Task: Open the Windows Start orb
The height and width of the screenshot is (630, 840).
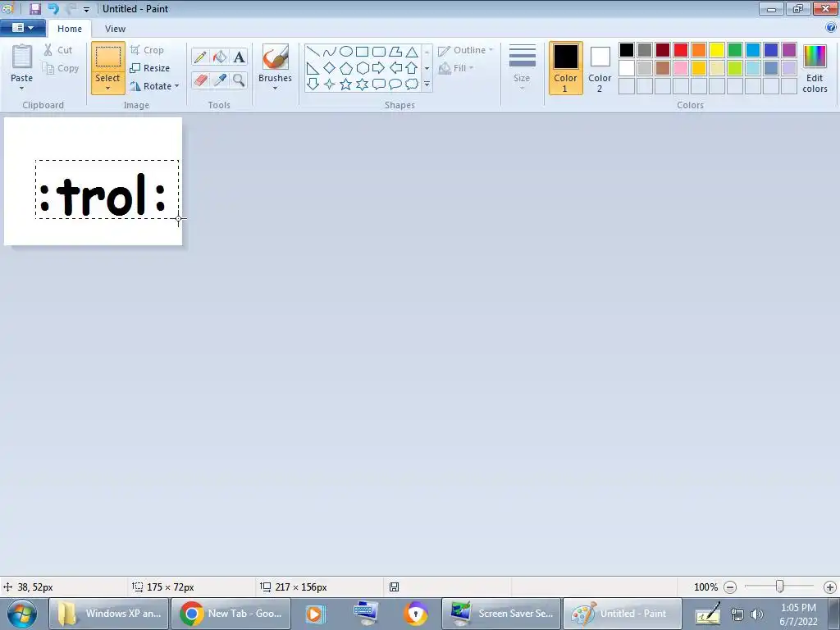Action: (22, 614)
